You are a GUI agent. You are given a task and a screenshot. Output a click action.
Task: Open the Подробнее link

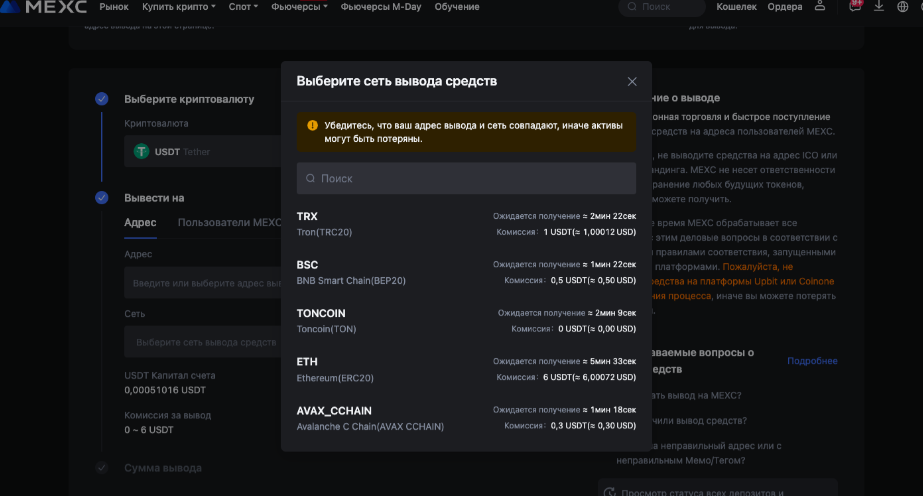812,361
